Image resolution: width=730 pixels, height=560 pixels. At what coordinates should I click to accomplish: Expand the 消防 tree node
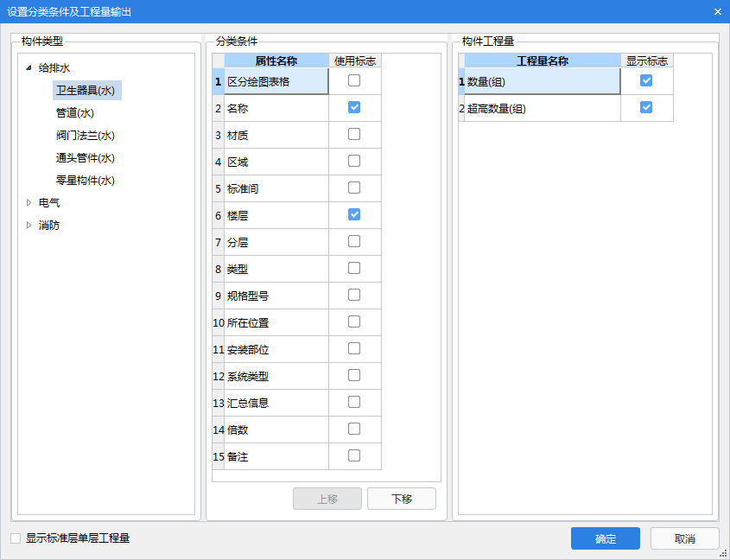click(x=29, y=226)
